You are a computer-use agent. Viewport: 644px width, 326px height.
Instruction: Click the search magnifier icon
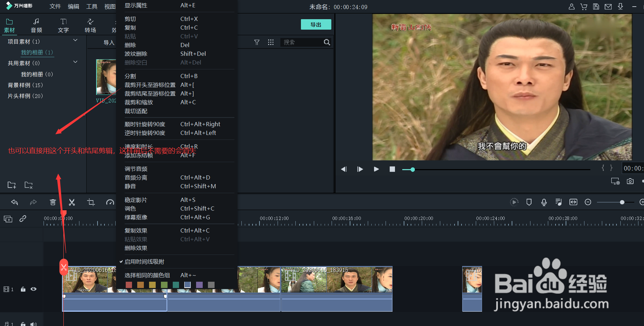(327, 42)
